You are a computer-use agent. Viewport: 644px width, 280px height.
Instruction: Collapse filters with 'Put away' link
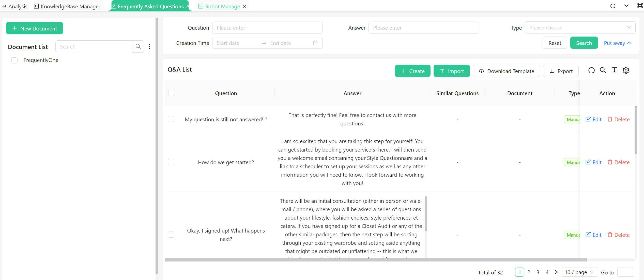pyautogui.click(x=617, y=43)
